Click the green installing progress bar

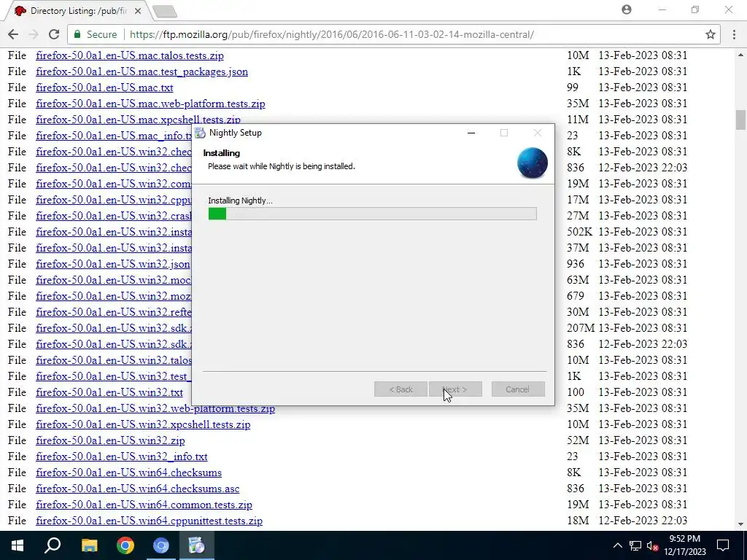(373, 214)
